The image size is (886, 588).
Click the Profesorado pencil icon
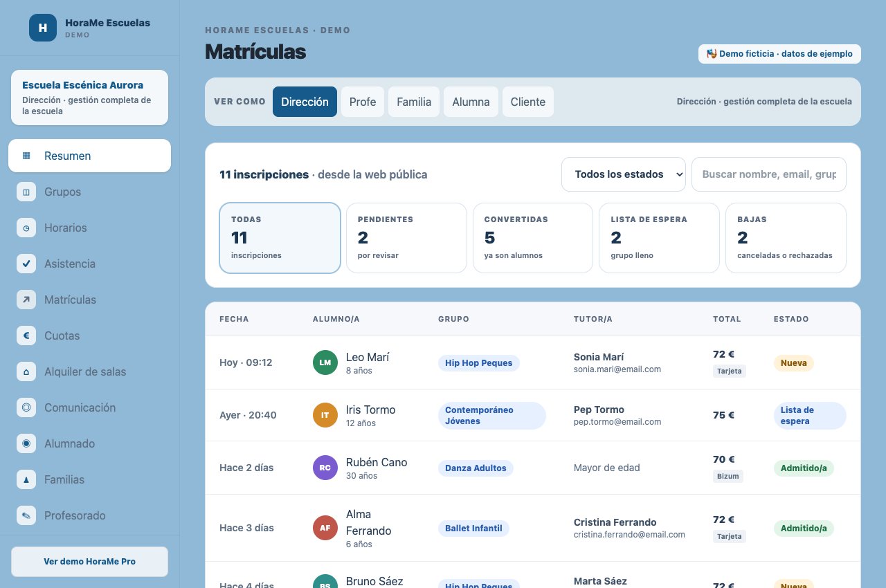pos(26,515)
